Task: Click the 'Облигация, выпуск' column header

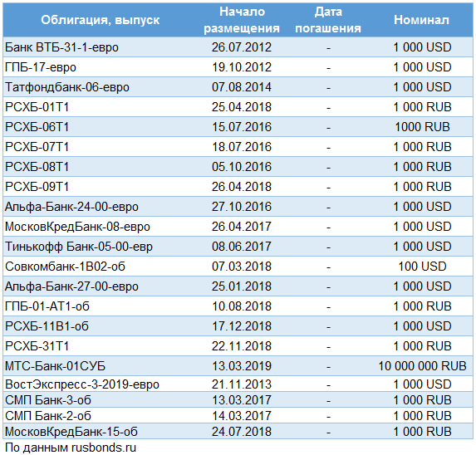Action: tap(101, 20)
